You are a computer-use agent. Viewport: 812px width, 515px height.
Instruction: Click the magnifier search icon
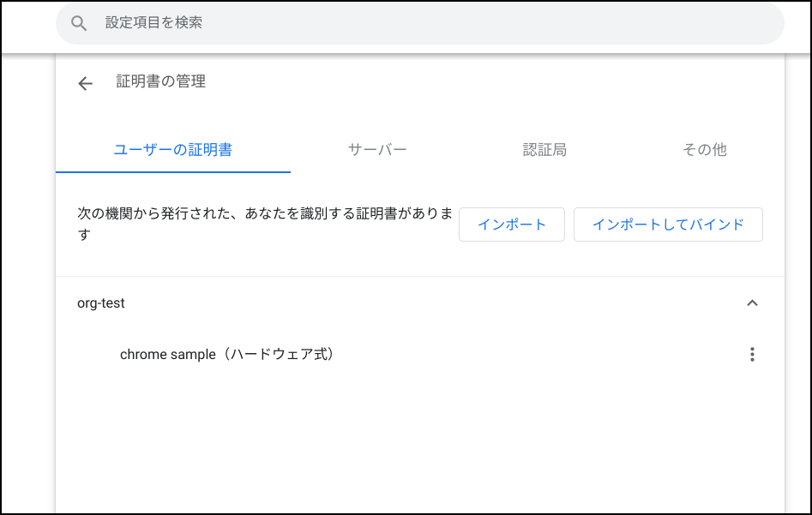pyautogui.click(x=79, y=23)
